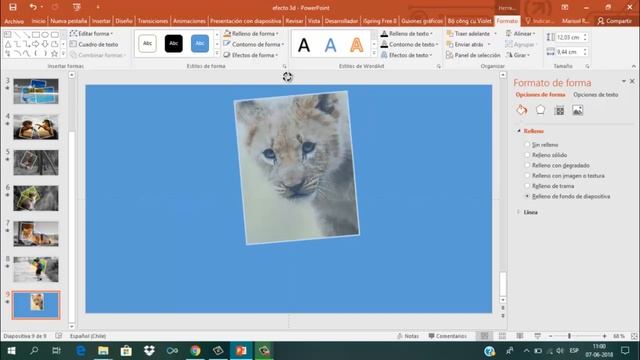Open the Comentarios pane
This screenshot has height=360, width=640.
coord(448,336)
